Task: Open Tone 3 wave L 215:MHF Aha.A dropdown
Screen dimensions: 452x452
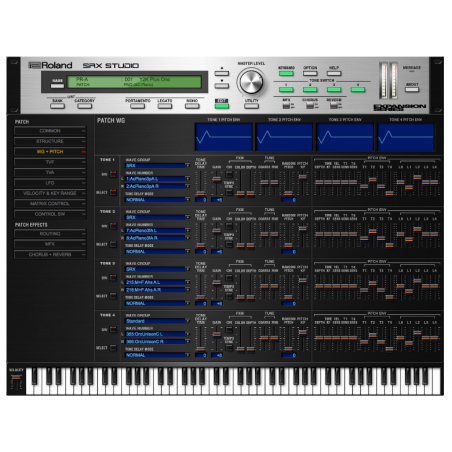Action: click(158, 282)
